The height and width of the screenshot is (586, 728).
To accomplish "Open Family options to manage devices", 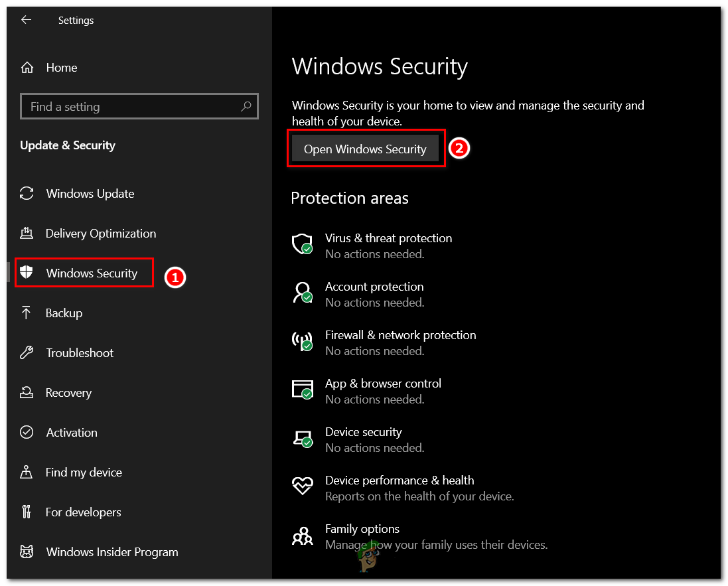I will 362,528.
